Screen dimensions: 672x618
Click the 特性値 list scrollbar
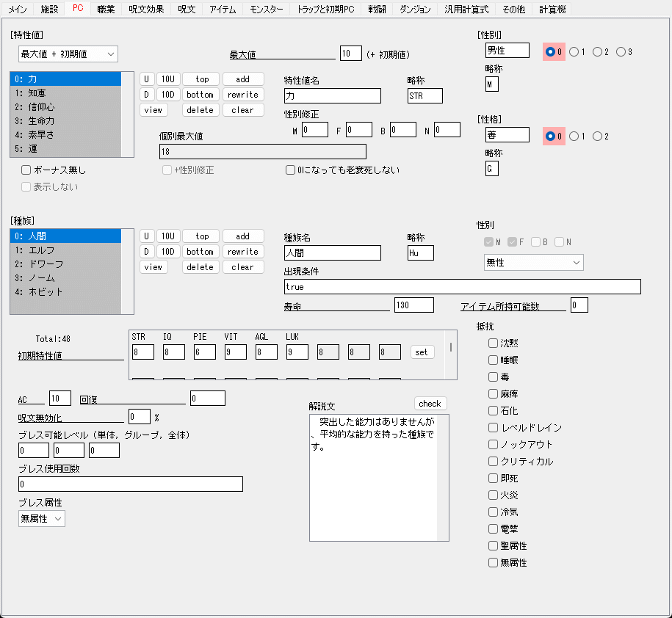(128, 114)
